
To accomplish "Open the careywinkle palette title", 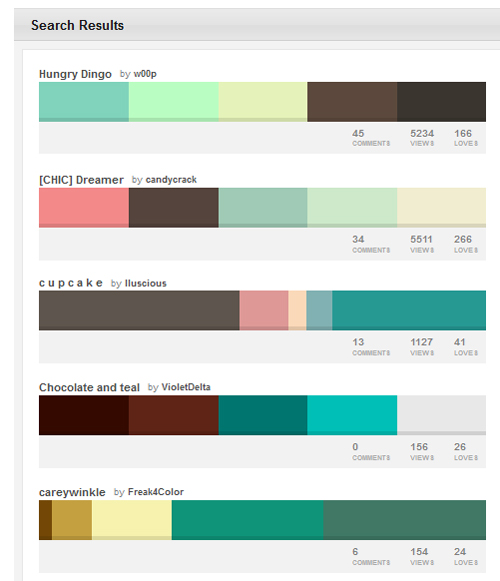I will tap(72, 492).
